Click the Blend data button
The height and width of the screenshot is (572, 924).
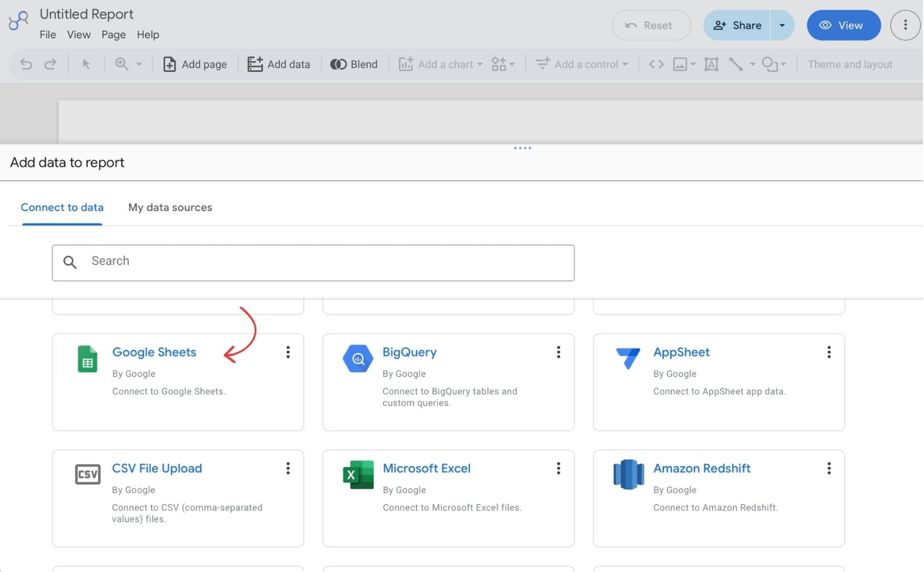coord(354,65)
